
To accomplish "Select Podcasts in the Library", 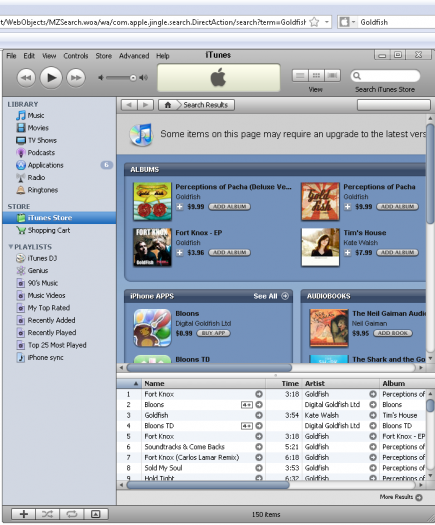I will pyautogui.click(x=41, y=153).
